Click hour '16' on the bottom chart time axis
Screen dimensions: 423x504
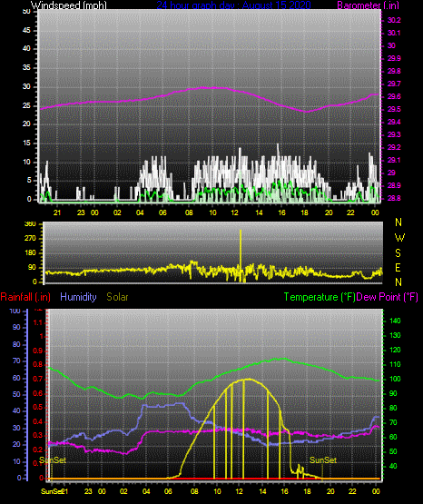(284, 491)
